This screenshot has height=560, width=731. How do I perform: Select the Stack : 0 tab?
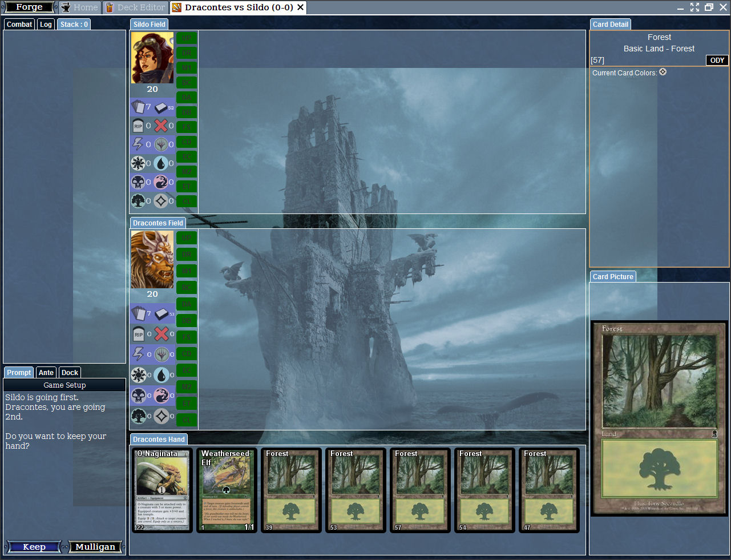point(74,24)
